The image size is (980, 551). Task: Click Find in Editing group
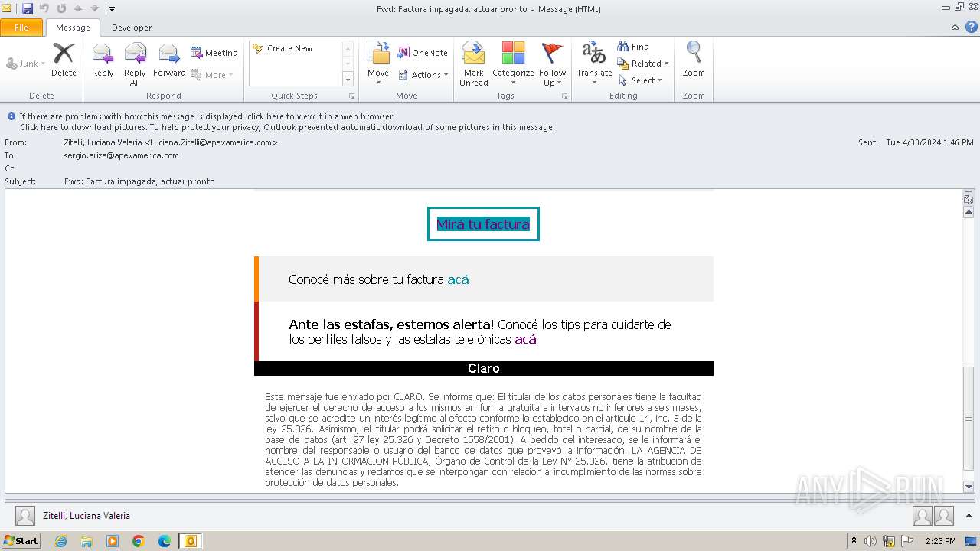pos(633,47)
